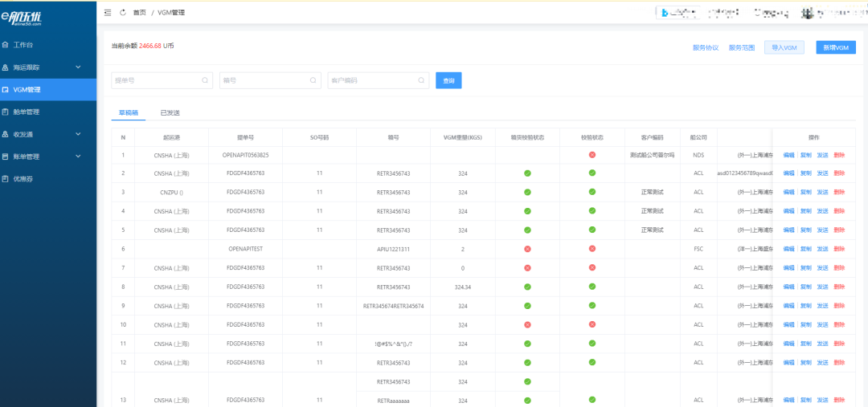Screen dimensions: 868x407
Task: Click the 工作台 home icon in the sidebar
Action: (x=6, y=45)
